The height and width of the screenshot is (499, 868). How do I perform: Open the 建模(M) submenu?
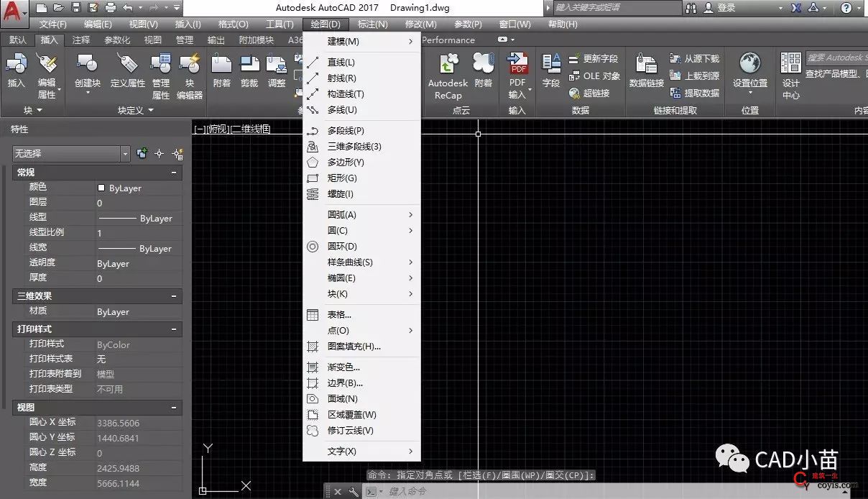361,42
